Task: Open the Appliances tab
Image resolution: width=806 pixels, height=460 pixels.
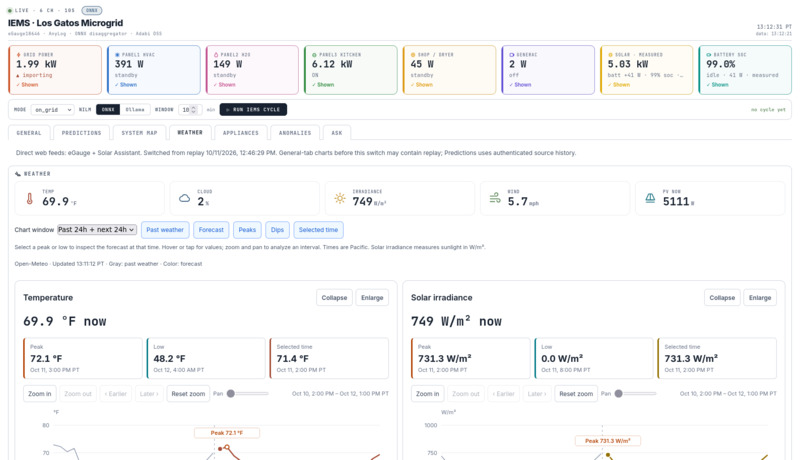Action: (241, 133)
